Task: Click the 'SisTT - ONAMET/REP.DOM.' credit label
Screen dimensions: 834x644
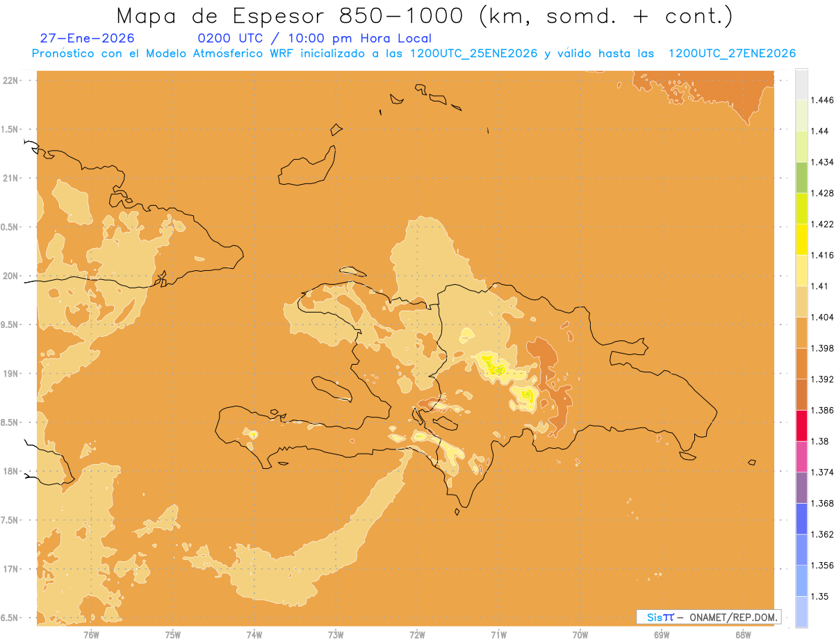Action: click(x=710, y=617)
